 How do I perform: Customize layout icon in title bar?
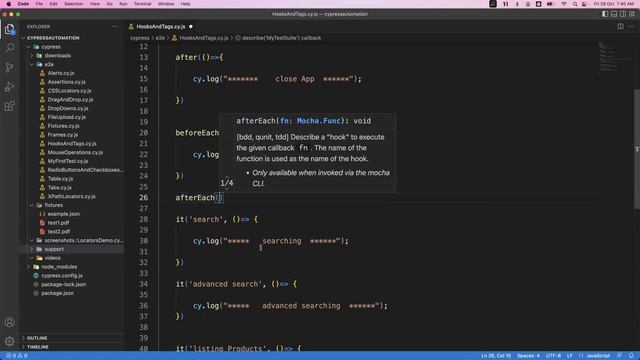[x=632, y=14]
